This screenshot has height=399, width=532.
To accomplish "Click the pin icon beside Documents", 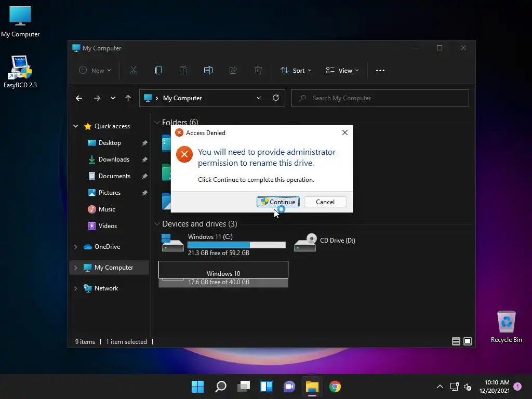I will (145, 176).
